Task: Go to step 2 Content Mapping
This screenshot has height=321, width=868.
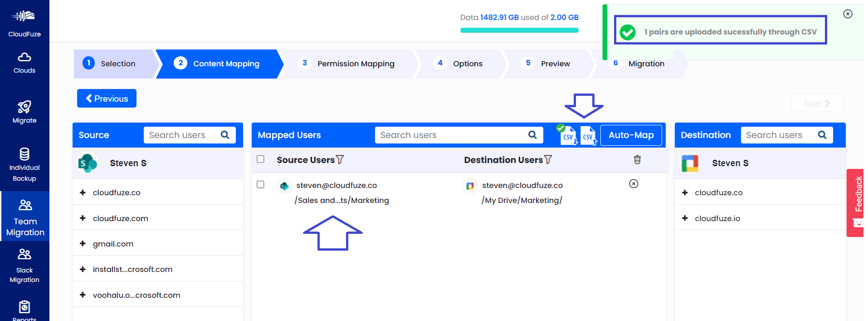Action: 219,64
